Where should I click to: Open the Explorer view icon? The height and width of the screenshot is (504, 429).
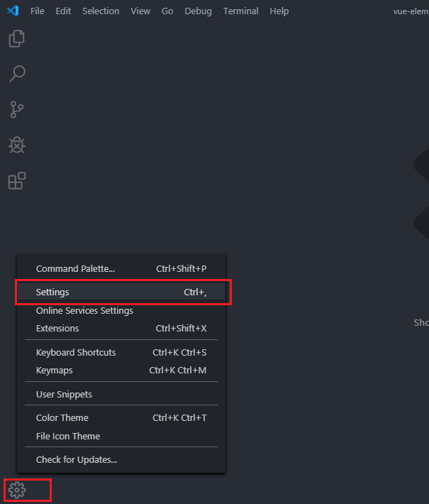tap(16, 38)
